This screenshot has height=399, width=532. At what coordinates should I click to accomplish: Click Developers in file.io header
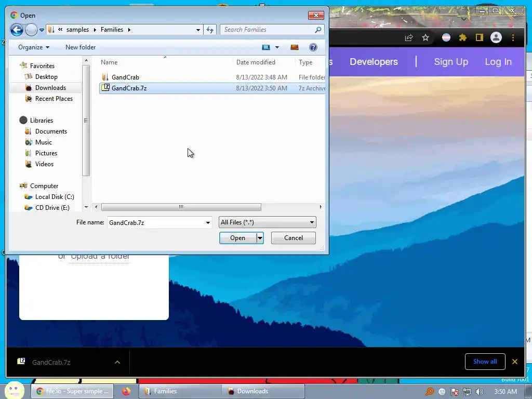point(374,62)
